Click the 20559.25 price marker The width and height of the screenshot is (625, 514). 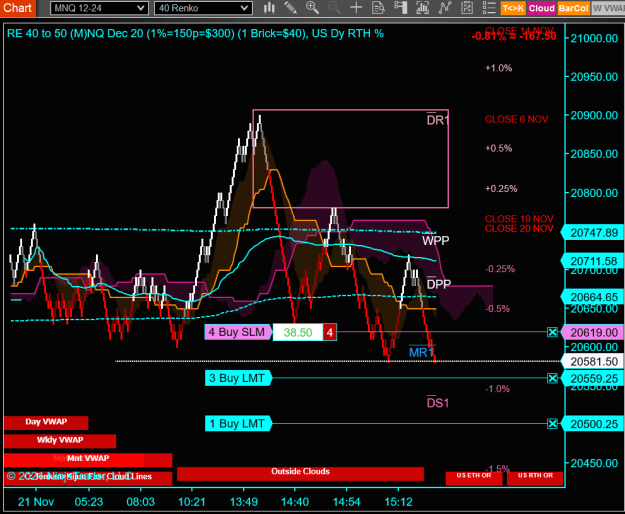pos(593,379)
